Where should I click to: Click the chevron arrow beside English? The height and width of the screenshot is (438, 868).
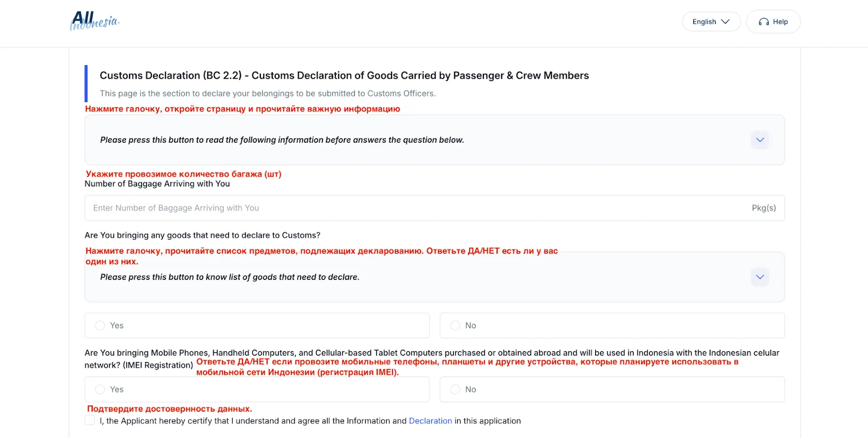pos(725,22)
